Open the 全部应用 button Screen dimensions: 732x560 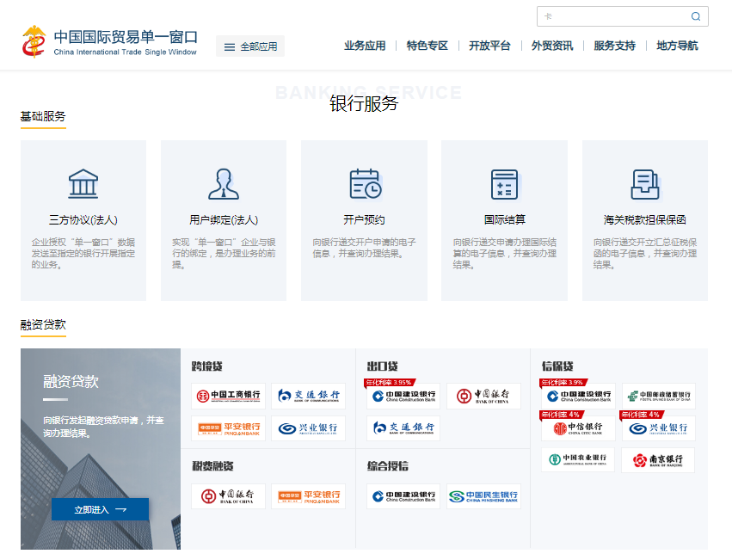249,46
